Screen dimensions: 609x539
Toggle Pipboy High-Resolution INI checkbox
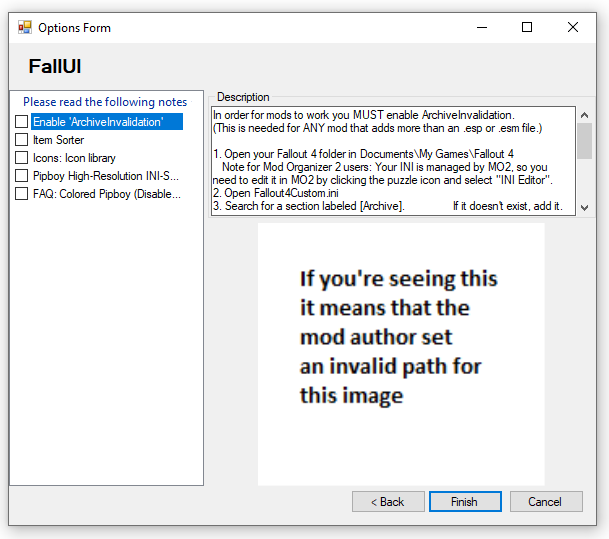21,176
